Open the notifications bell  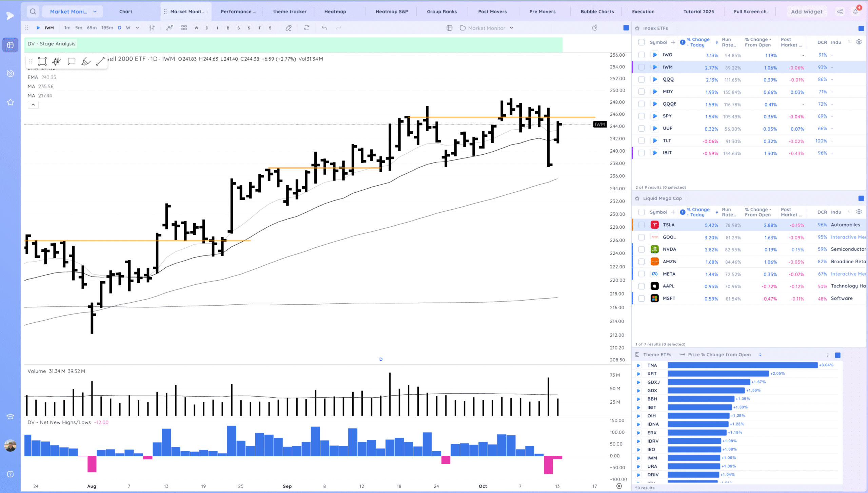pyautogui.click(x=855, y=12)
